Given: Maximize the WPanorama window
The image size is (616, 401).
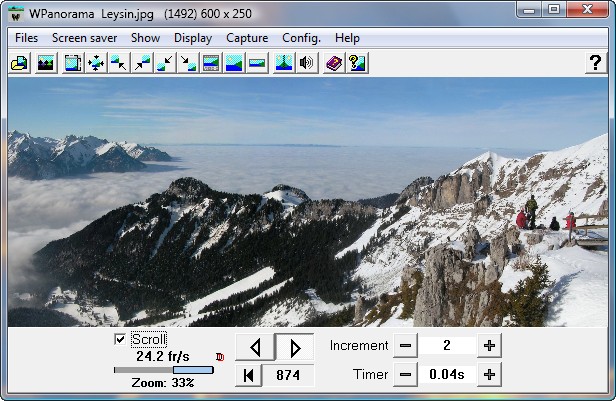Looking at the screenshot, I should point(554,9).
